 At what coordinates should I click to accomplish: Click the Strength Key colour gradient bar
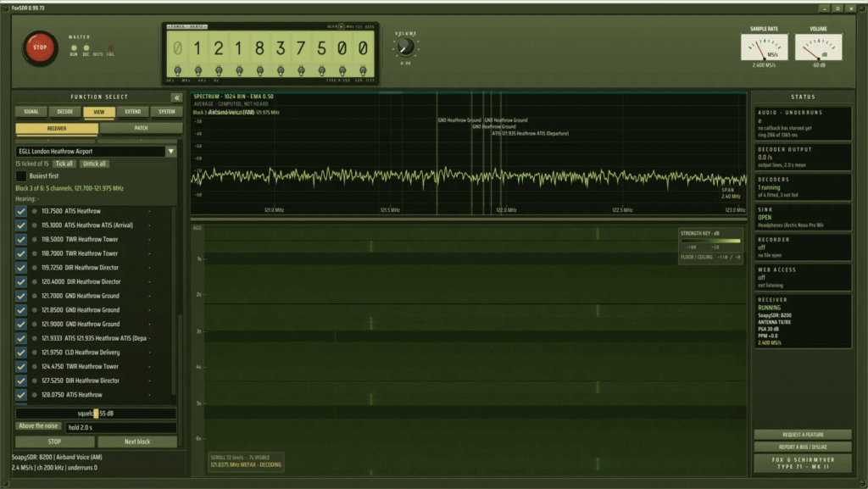[710, 241]
